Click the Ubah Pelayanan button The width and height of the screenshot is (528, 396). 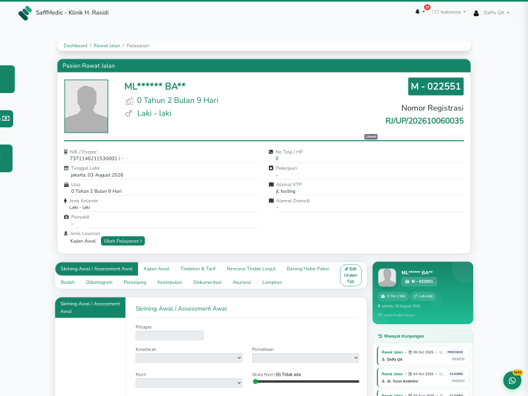click(x=123, y=241)
